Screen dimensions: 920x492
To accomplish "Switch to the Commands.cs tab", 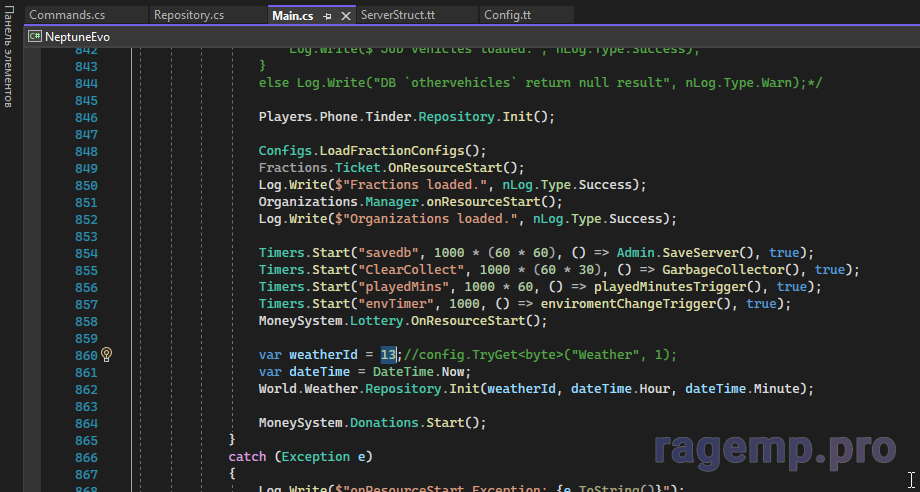I will click(x=66, y=16).
